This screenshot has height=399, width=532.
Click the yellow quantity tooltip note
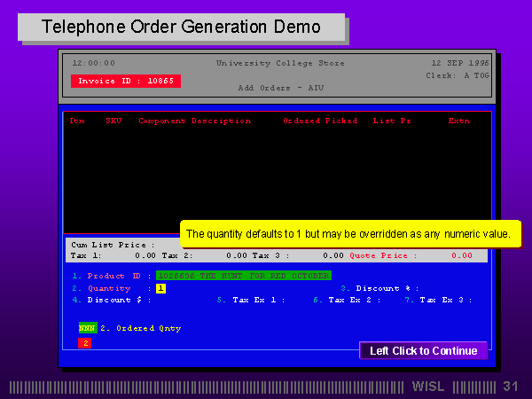tap(350, 234)
